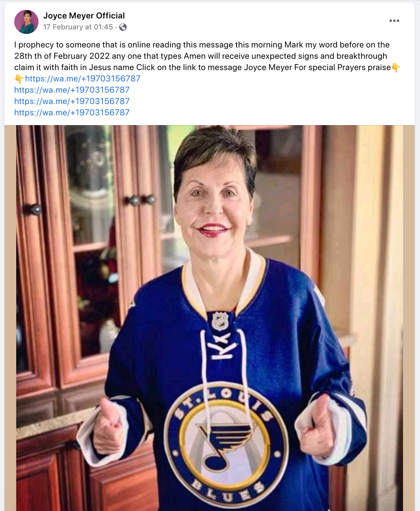Screen dimensions: 420x511
Task: Open the three-dot post options menu
Action: (394, 21)
